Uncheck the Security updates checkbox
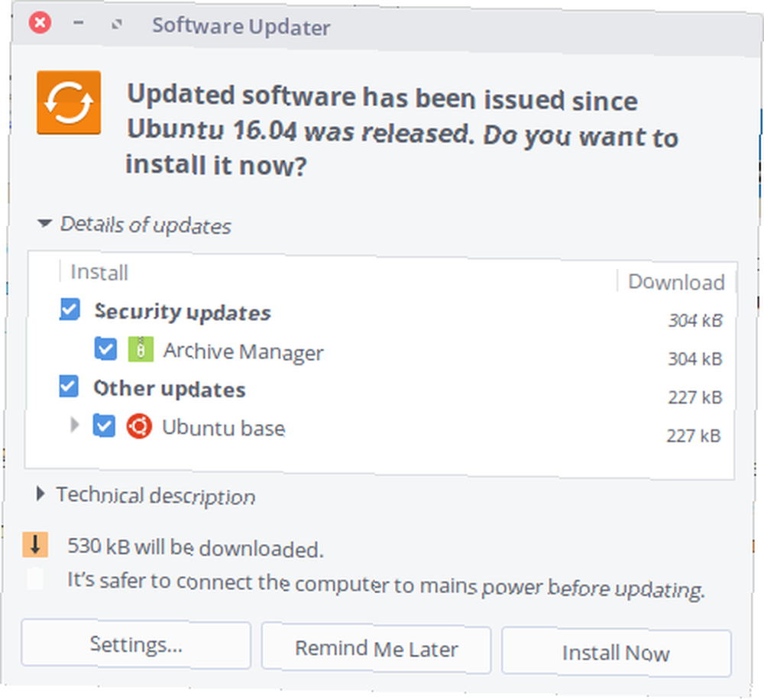Screen dimensions: 764x700 click(70, 309)
